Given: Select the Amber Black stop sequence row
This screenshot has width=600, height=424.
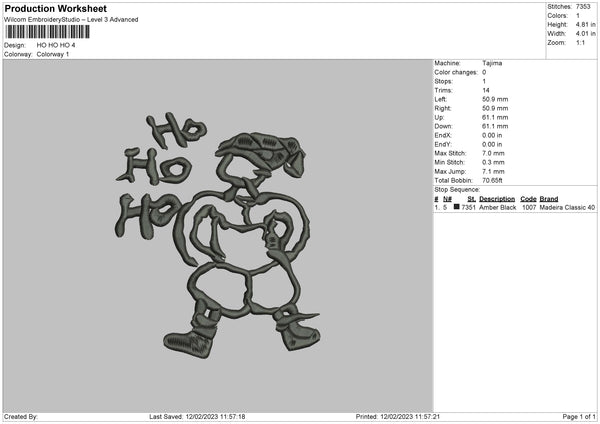Looking at the screenshot, I should click(x=515, y=207).
